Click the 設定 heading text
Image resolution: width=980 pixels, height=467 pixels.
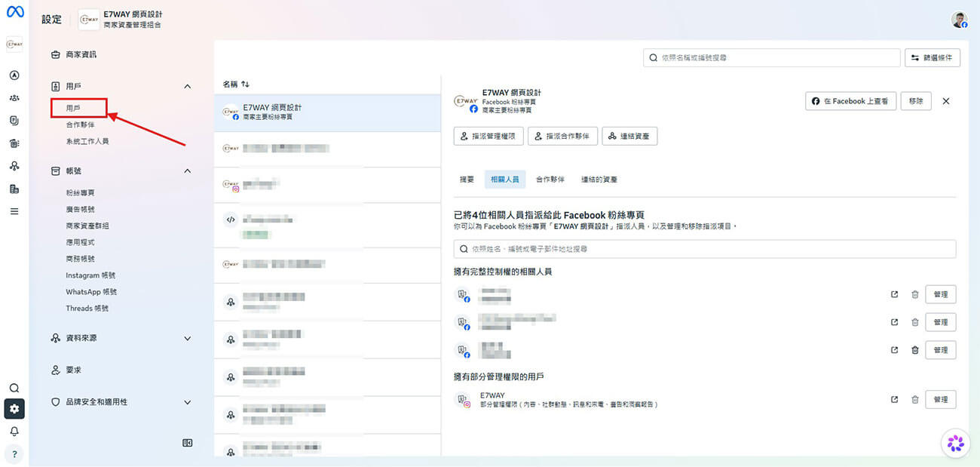(x=52, y=20)
